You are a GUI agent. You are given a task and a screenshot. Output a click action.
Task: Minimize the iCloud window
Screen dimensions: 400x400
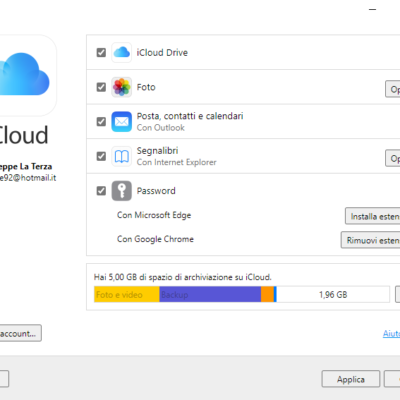coord(373,10)
